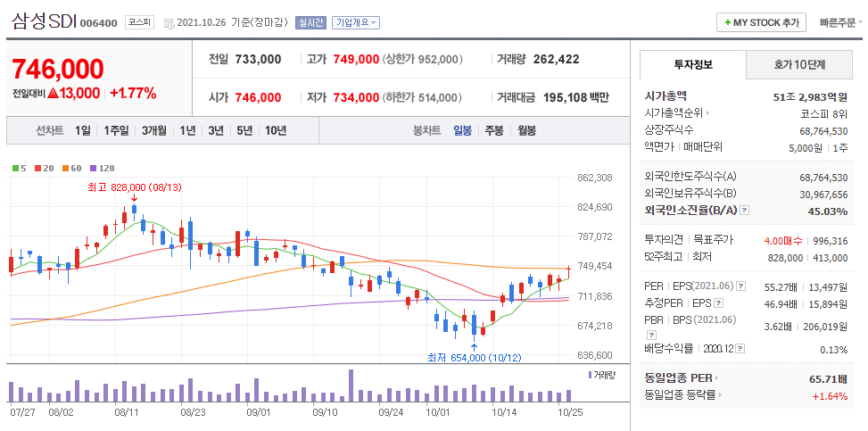Click the 목표주가 value 996,316
Screen dimensions: 868x431
click(x=831, y=240)
